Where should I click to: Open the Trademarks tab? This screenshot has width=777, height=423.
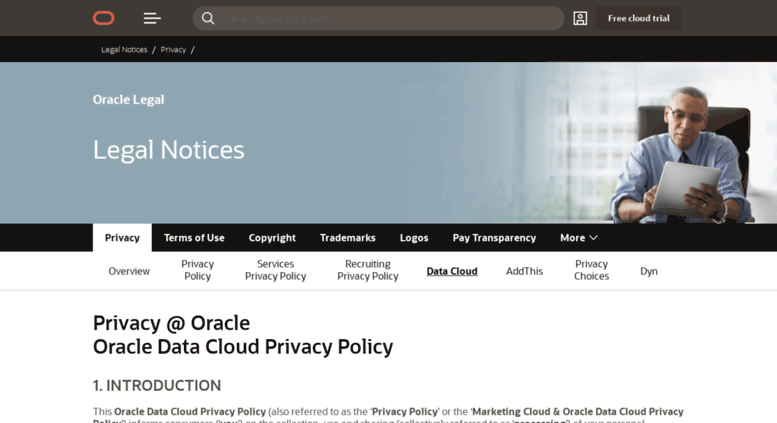tap(348, 238)
